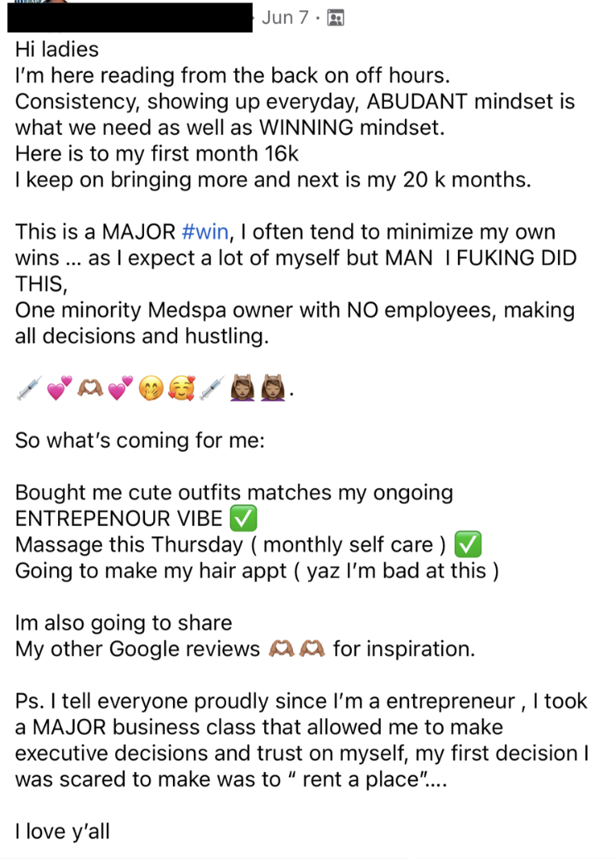Image resolution: width=616 pixels, height=859 pixels.
Task: Click the smiling face with hearts emoji
Action: (x=181, y=388)
